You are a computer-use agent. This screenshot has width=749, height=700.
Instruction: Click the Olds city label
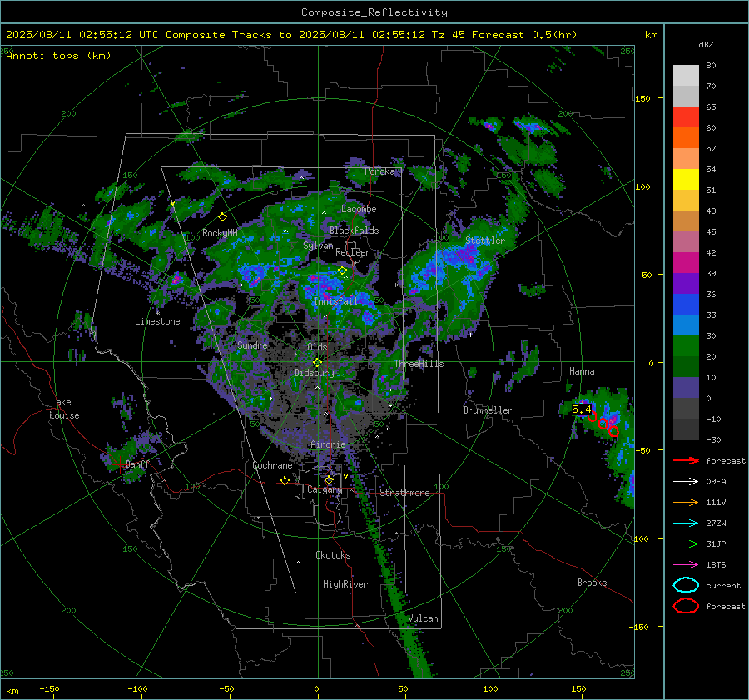click(317, 347)
